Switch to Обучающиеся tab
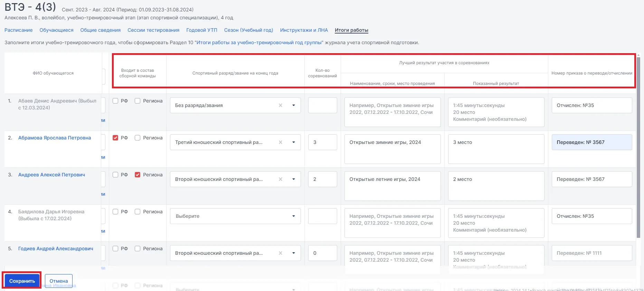 coord(56,30)
